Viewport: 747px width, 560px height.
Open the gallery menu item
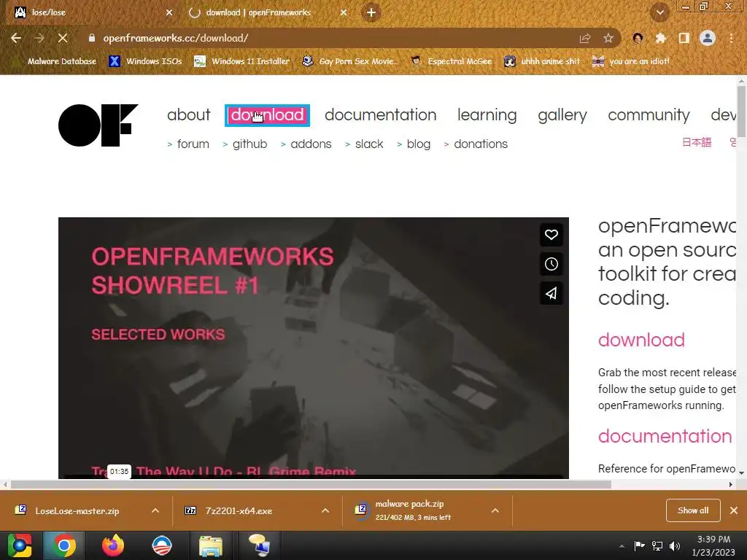[x=562, y=115]
